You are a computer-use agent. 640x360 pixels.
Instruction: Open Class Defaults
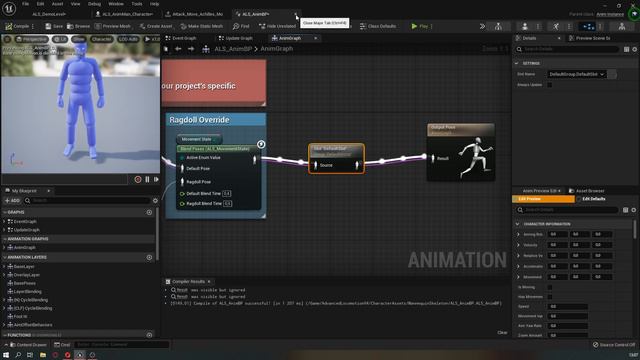click(378, 26)
